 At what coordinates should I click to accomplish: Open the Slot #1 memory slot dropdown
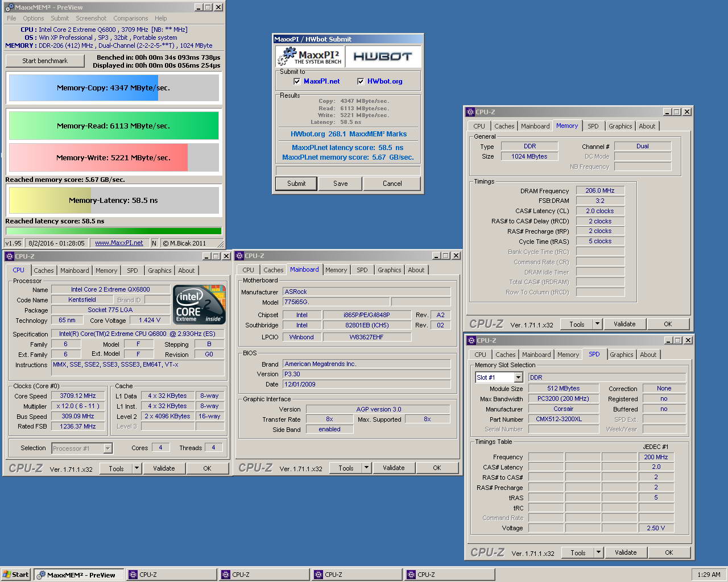(518, 377)
